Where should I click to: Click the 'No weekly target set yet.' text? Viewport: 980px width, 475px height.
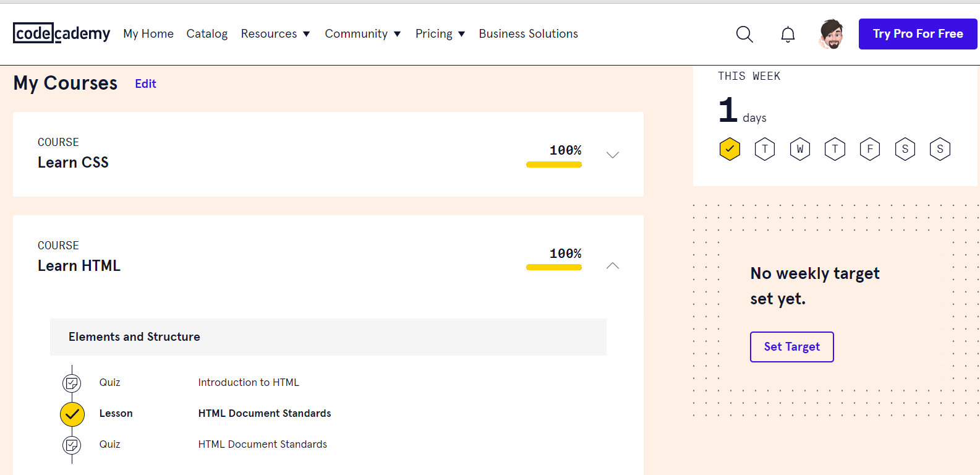(x=815, y=286)
